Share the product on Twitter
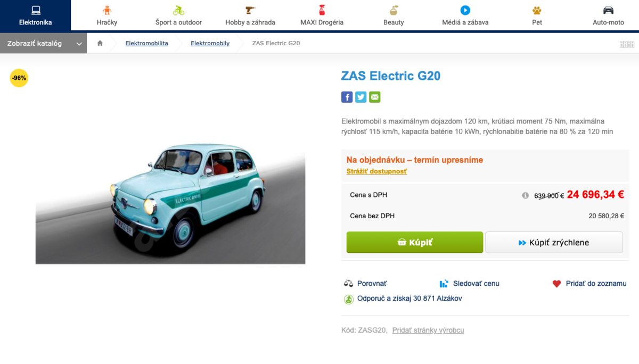The width and height of the screenshot is (639, 364). tap(361, 97)
